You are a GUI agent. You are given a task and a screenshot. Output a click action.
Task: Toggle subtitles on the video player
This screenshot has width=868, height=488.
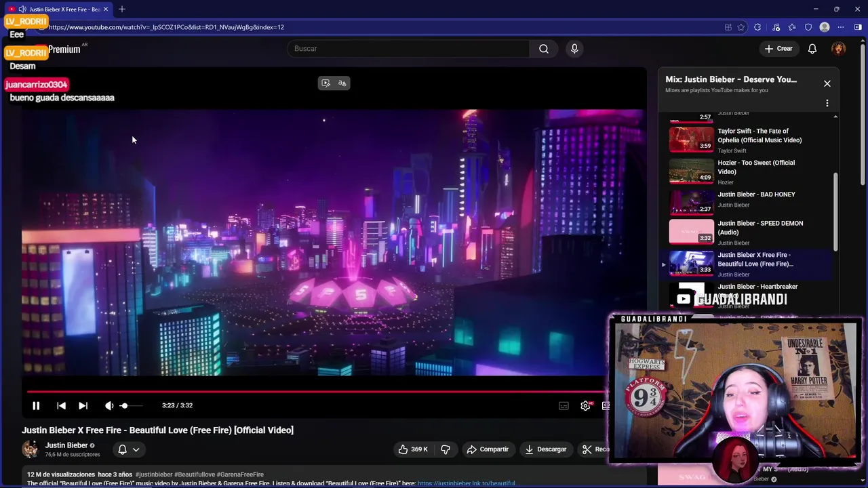[564, 405]
